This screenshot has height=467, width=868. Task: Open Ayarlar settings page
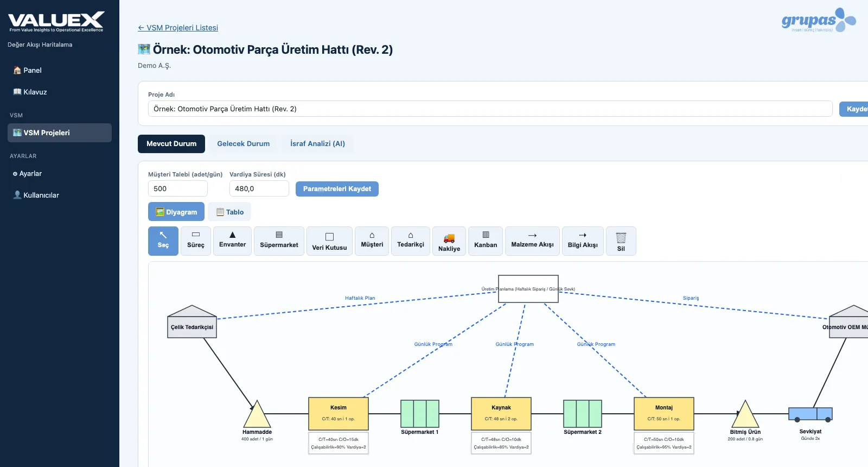tap(60, 173)
